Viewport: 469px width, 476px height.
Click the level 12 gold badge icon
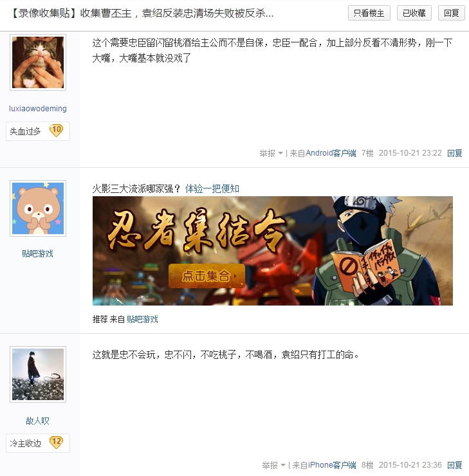pos(56,443)
